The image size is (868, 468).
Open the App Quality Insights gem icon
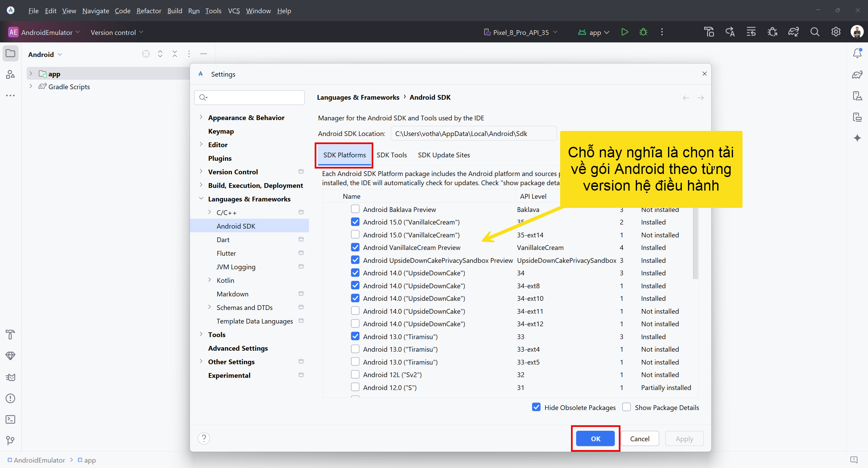coord(11,356)
